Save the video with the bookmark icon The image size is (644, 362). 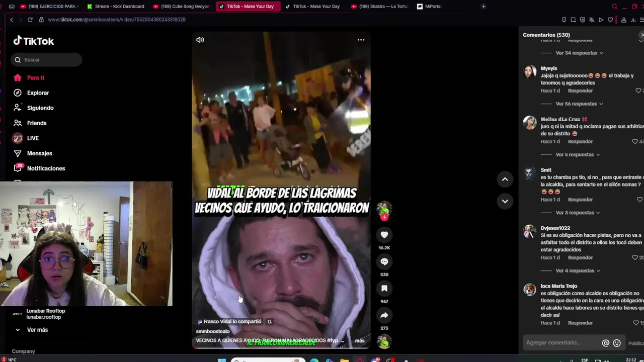tap(384, 288)
